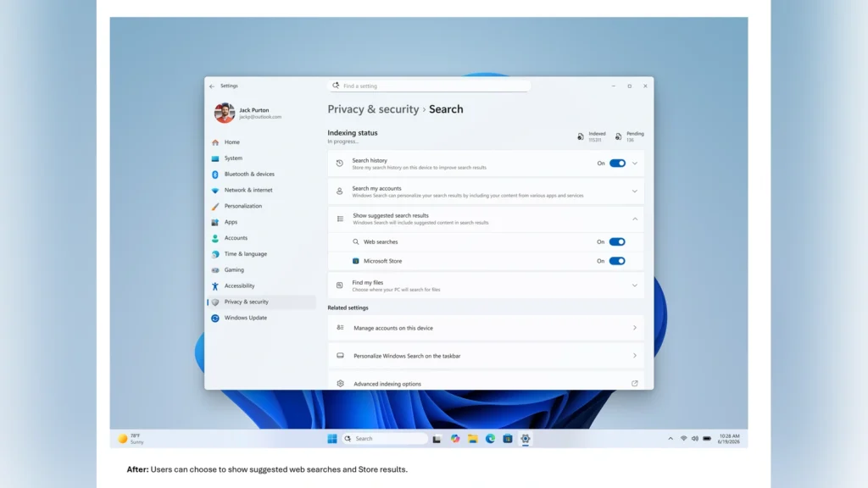
Task: Open Microsoft Store from taskbar
Action: click(x=508, y=439)
